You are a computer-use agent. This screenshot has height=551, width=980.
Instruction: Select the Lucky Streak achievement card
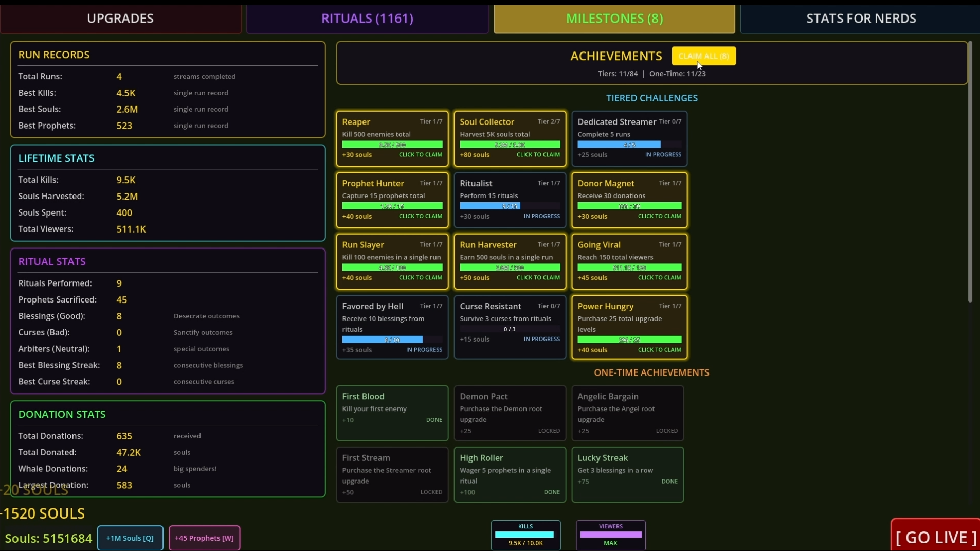point(628,474)
